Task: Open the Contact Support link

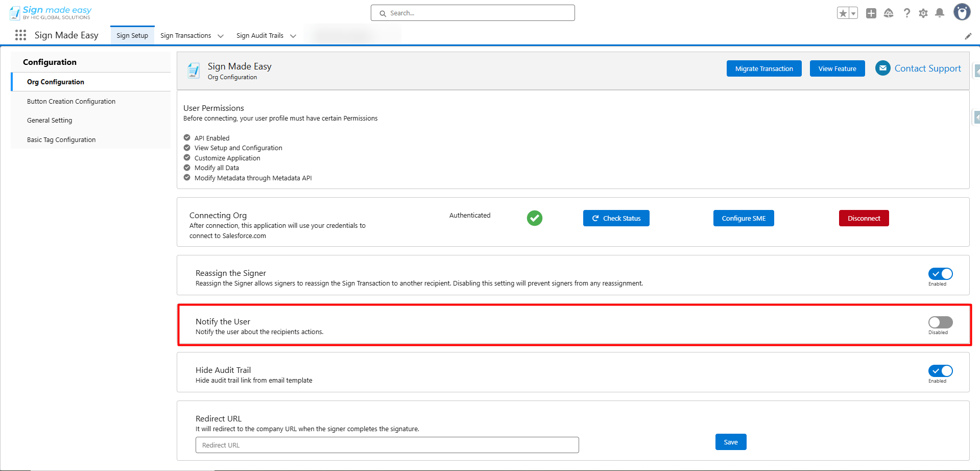Action: coord(927,68)
